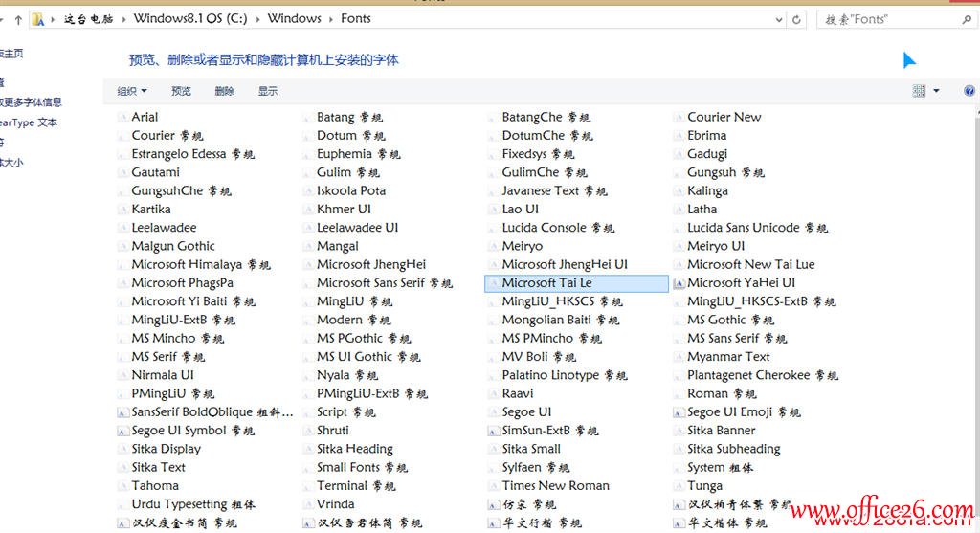Click the SimSun-ExtB font file icon

click(x=493, y=431)
